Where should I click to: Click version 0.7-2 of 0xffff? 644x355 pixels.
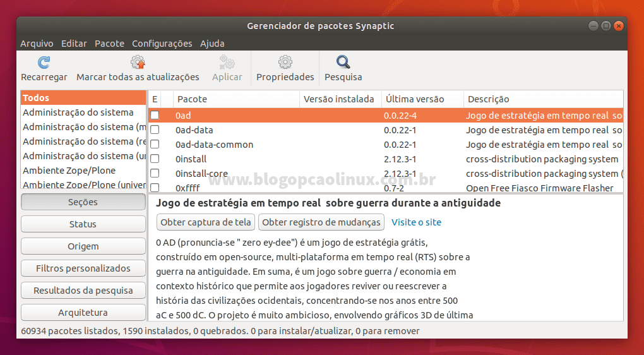click(x=395, y=188)
